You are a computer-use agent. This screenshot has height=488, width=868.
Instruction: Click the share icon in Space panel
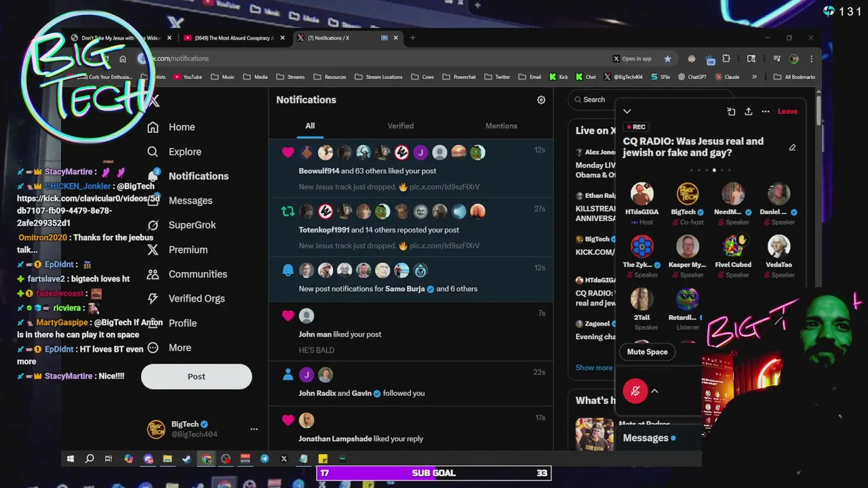coord(749,111)
